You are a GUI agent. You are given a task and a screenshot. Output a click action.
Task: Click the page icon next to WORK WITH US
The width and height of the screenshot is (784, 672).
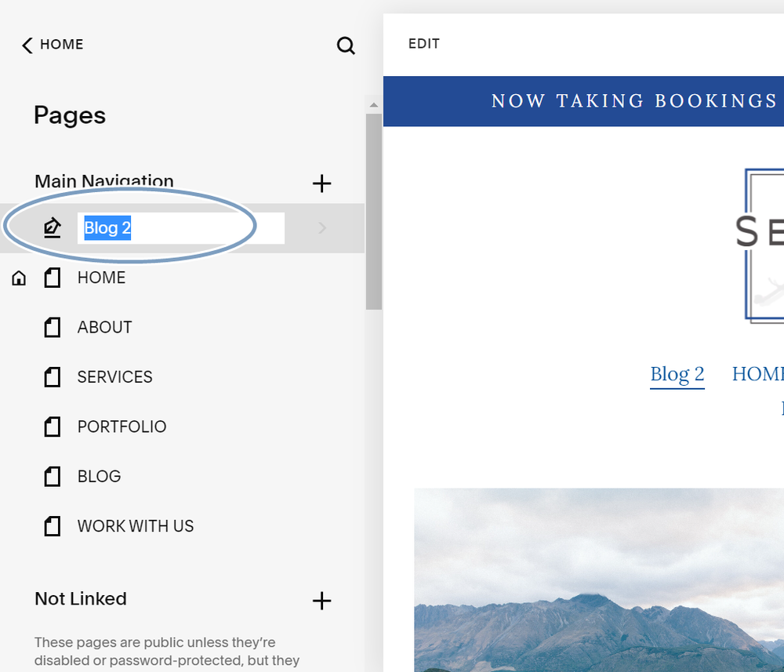tap(52, 526)
